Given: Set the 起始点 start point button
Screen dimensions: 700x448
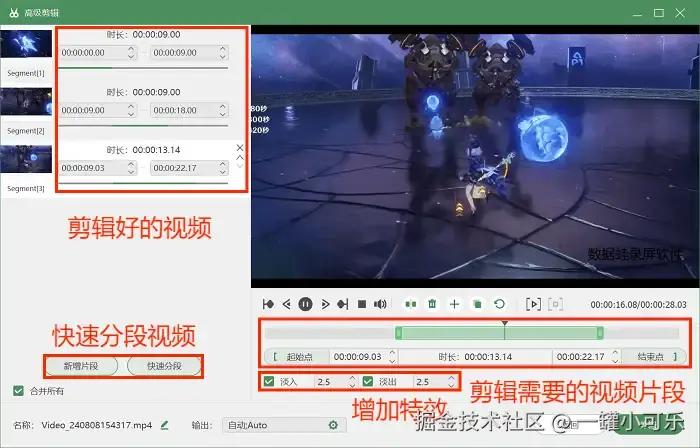Looking at the screenshot, I should click(x=296, y=357).
